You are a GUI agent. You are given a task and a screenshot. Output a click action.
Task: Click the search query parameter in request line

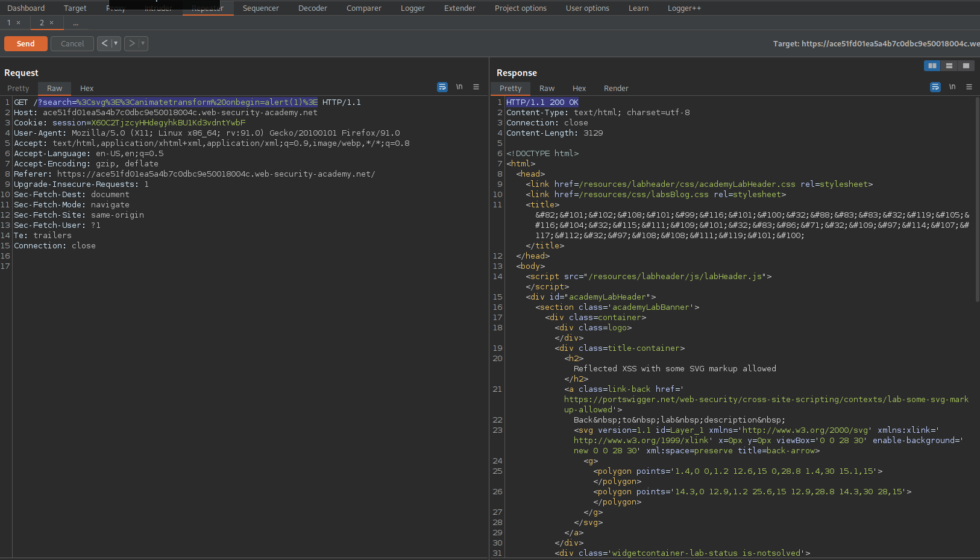click(x=178, y=102)
